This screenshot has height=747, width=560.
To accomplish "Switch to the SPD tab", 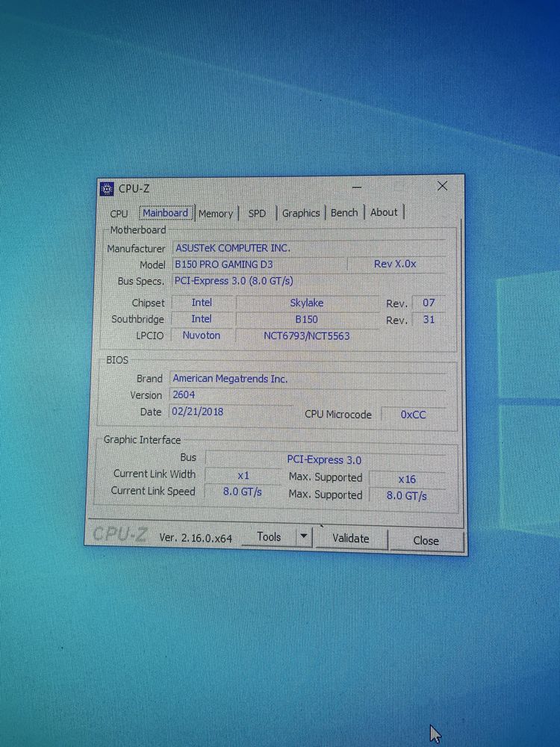I will point(257,214).
